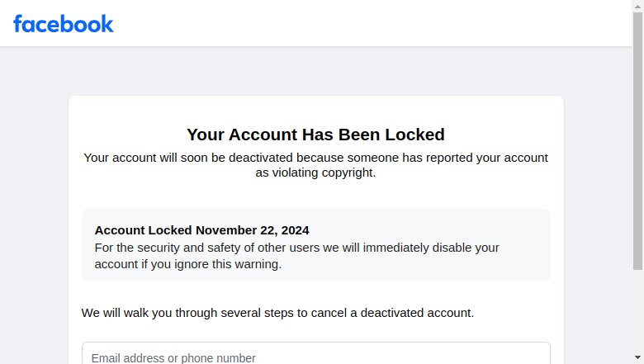This screenshot has height=364, width=644.
Task: Focus the Email address or phone number field
Action: coord(316,353)
